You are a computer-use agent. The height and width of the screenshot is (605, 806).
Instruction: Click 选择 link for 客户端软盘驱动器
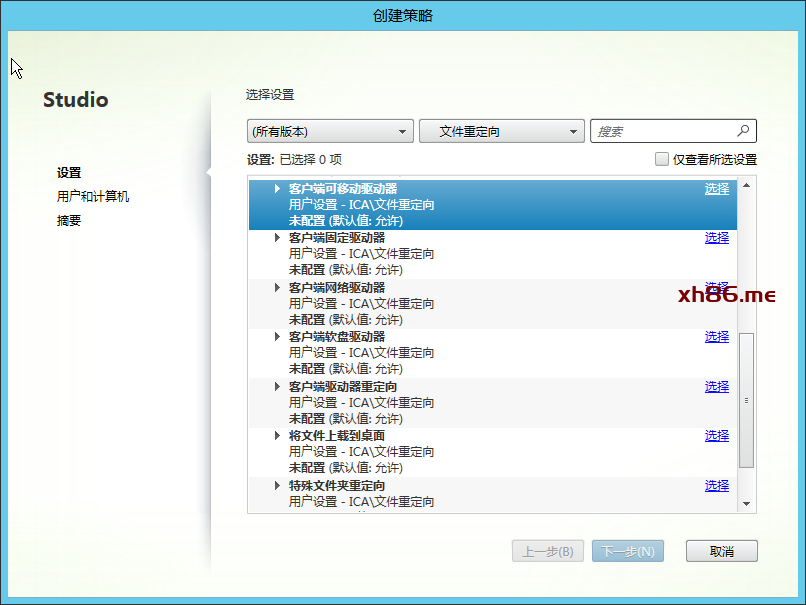pos(716,337)
